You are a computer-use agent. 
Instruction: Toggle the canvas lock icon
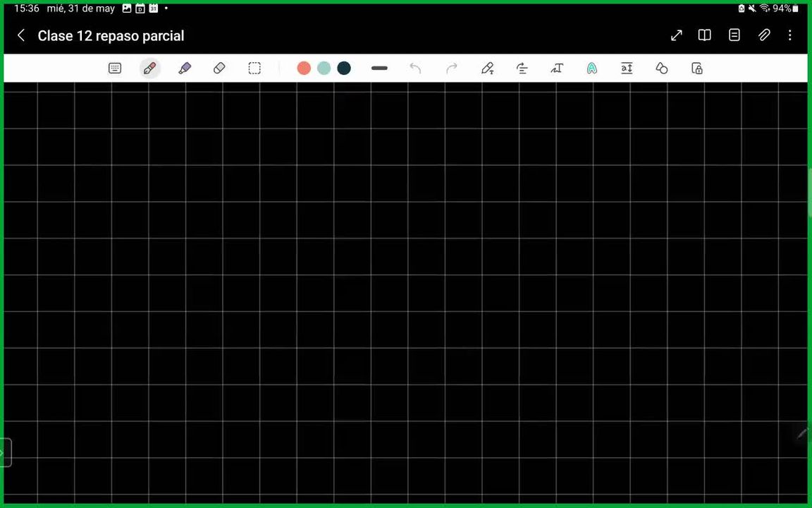(x=697, y=68)
